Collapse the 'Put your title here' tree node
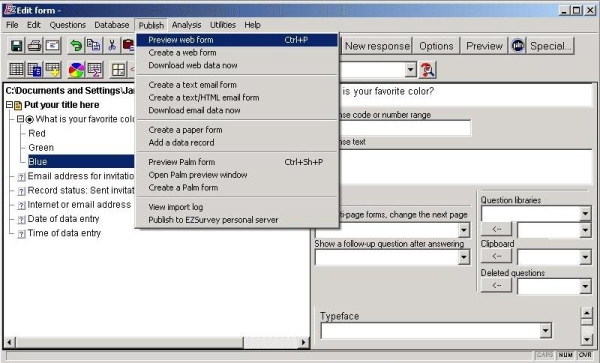This screenshot has width=600, height=363. click(x=9, y=105)
